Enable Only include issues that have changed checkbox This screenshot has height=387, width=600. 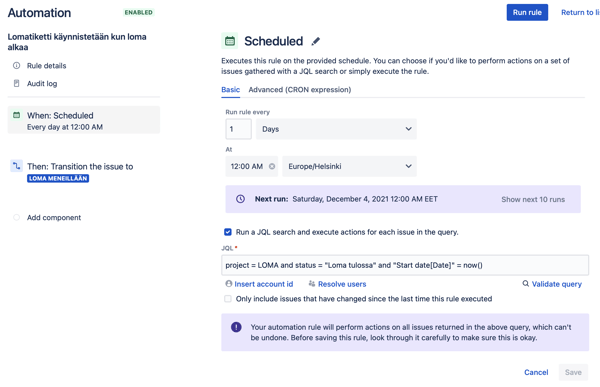[228, 299]
